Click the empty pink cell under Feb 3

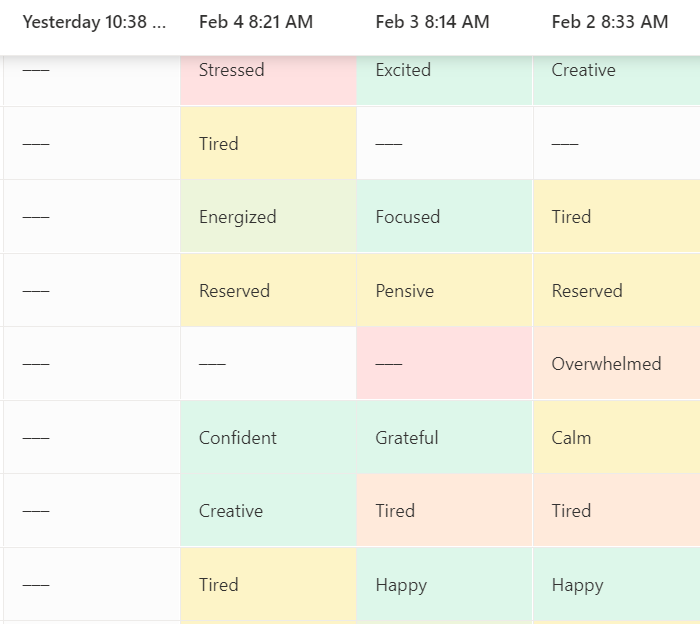445,363
